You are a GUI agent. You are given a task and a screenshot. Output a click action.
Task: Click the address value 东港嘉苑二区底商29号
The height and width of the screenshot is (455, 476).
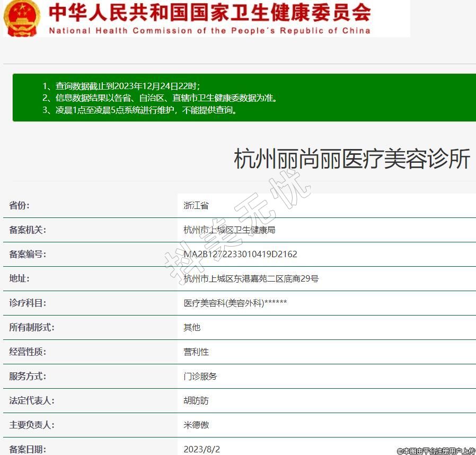(x=251, y=279)
